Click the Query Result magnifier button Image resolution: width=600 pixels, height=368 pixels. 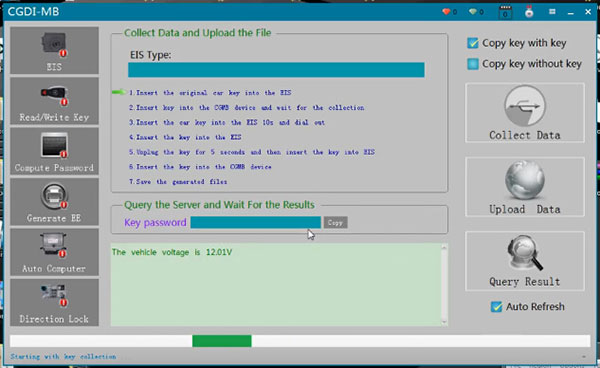tap(525, 261)
